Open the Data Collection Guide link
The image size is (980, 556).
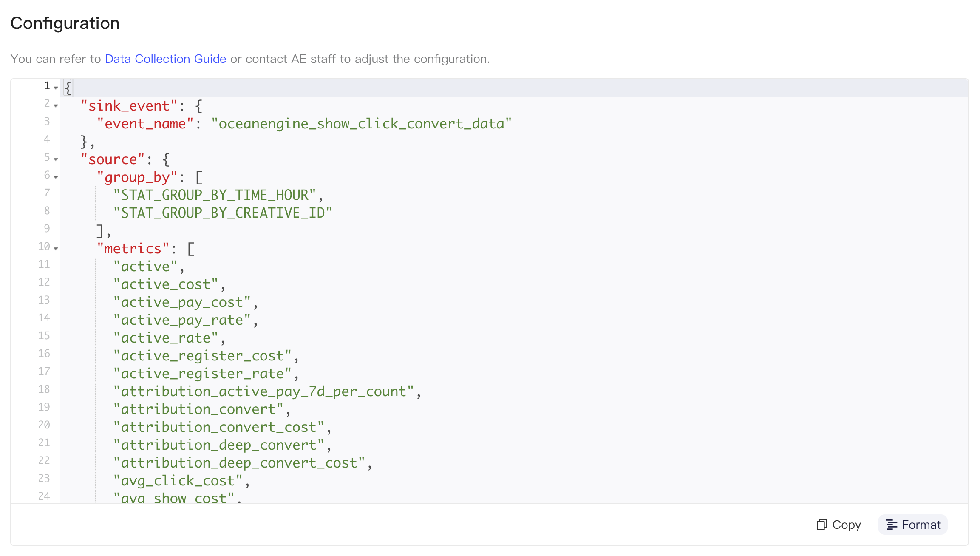click(x=165, y=59)
